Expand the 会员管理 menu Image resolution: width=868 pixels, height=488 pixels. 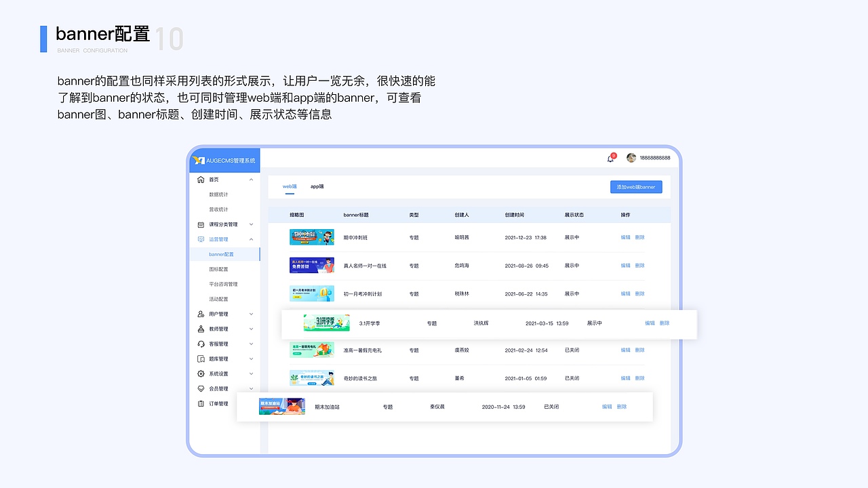252,388
